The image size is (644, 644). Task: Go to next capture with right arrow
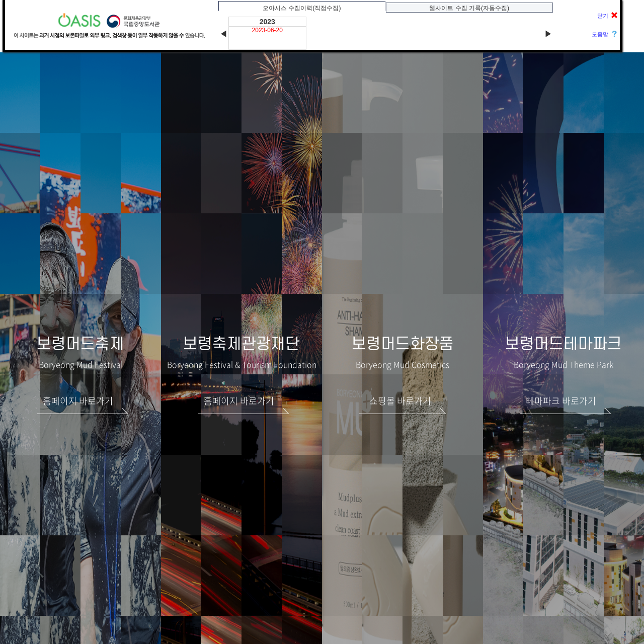(x=548, y=34)
